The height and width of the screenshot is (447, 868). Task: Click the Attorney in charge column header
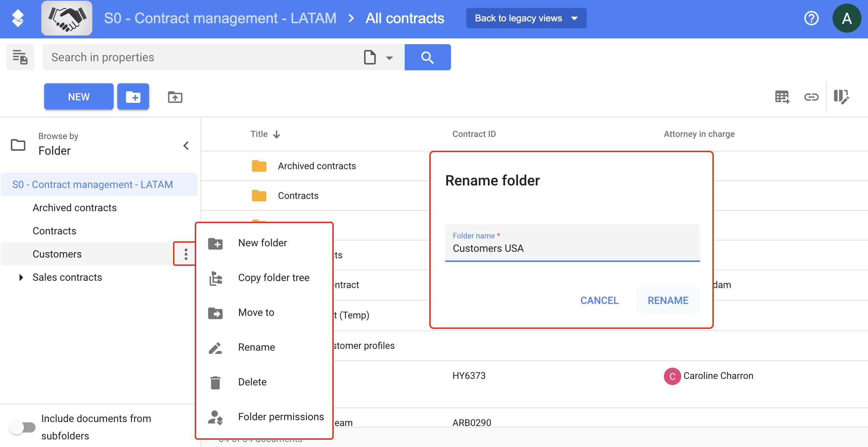[x=699, y=134]
